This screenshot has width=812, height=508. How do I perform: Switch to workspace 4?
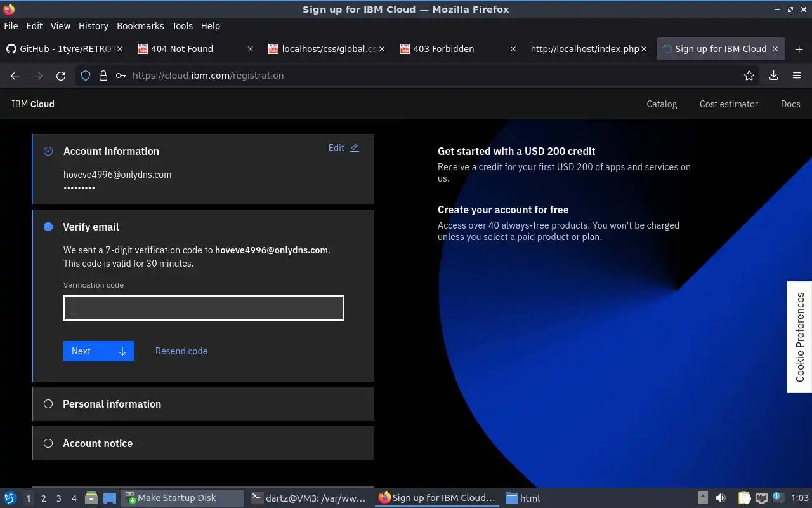(x=74, y=498)
